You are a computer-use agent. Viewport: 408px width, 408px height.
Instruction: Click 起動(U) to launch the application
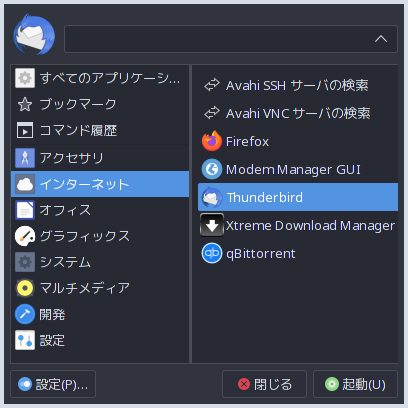pos(355,384)
